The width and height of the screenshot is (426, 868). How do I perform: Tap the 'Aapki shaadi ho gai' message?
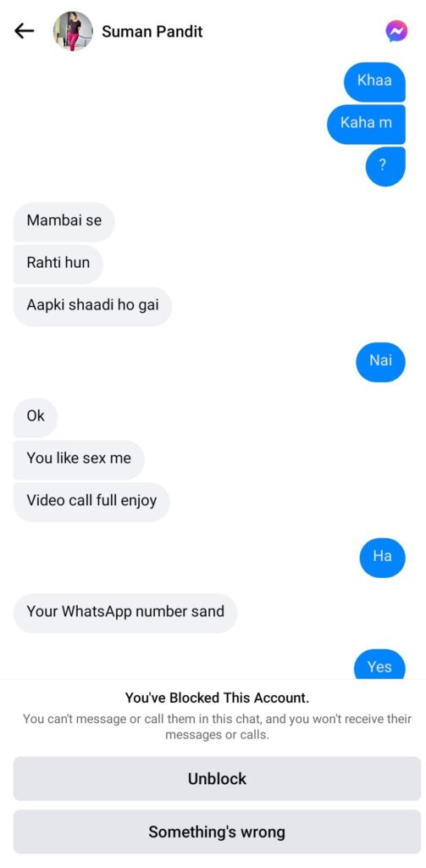pyautogui.click(x=92, y=305)
